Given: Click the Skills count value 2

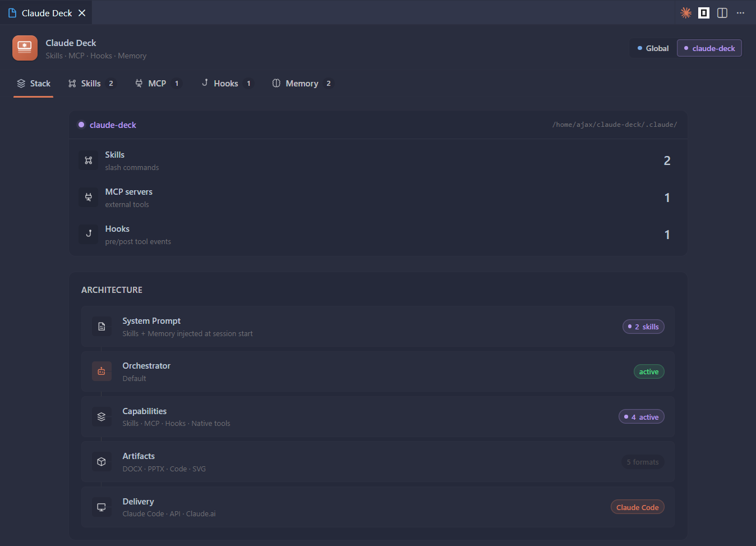Looking at the screenshot, I should pos(667,160).
